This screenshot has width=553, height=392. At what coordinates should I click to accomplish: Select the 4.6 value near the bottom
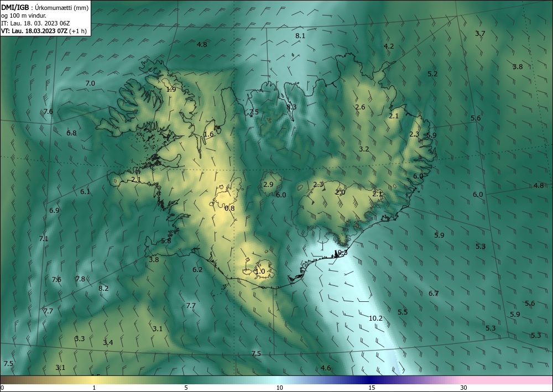pos(326,368)
